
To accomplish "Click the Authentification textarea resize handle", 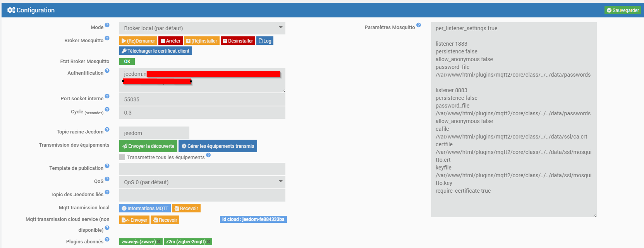I will point(283,90).
